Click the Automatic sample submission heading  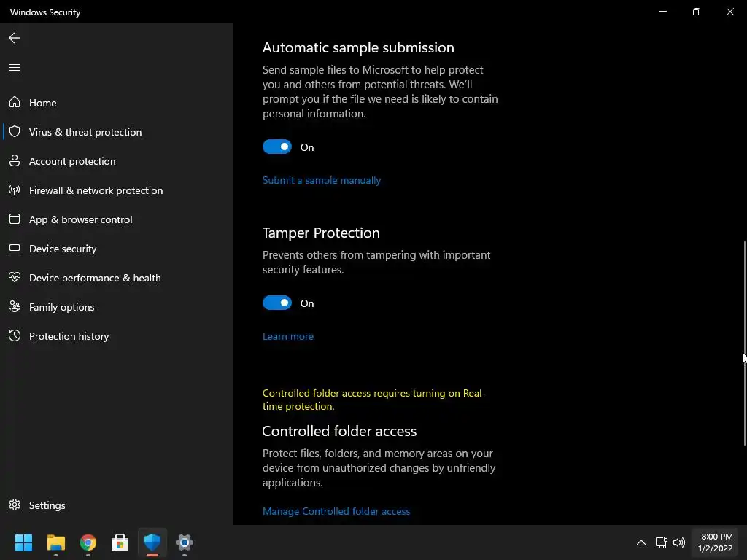(358, 47)
